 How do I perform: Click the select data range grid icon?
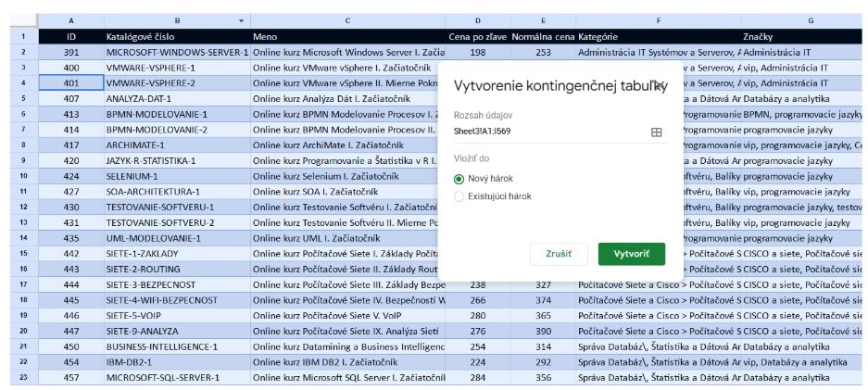[x=656, y=132]
